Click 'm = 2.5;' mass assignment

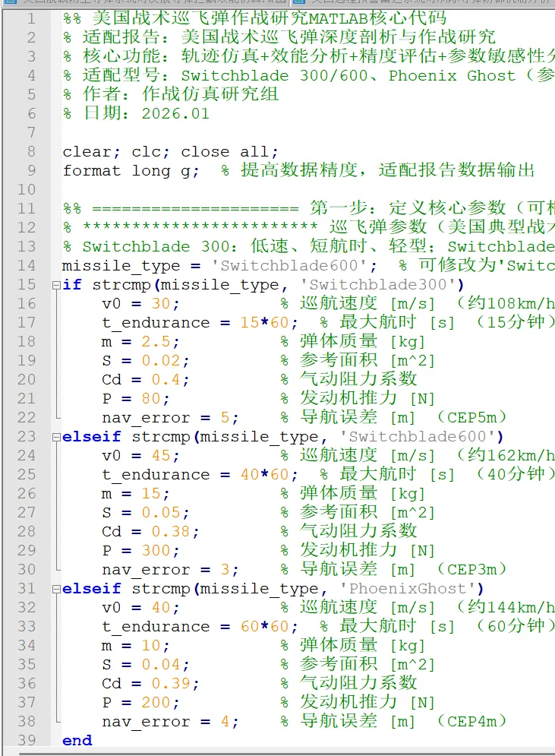click(x=140, y=342)
